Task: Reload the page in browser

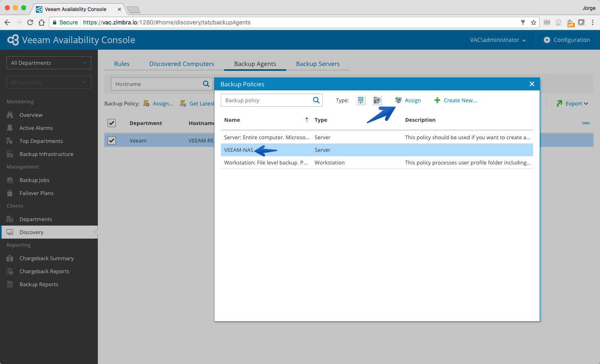Action: [30, 22]
